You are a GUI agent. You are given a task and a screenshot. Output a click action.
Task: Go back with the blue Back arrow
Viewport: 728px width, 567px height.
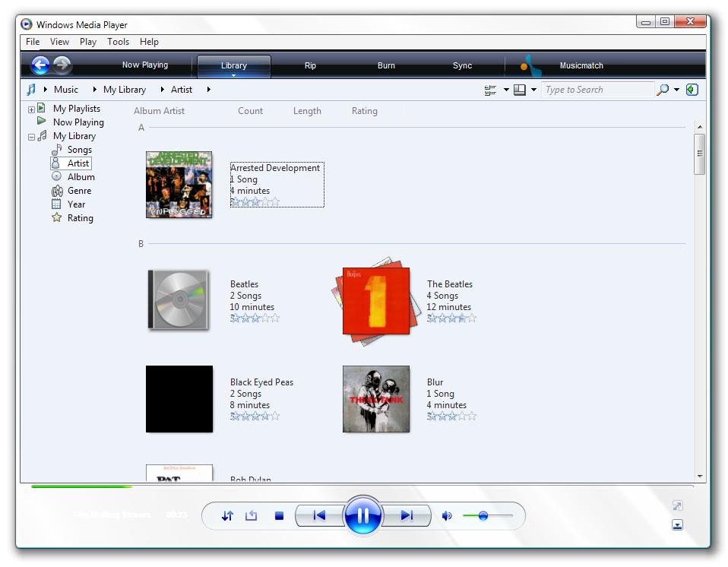pos(40,65)
